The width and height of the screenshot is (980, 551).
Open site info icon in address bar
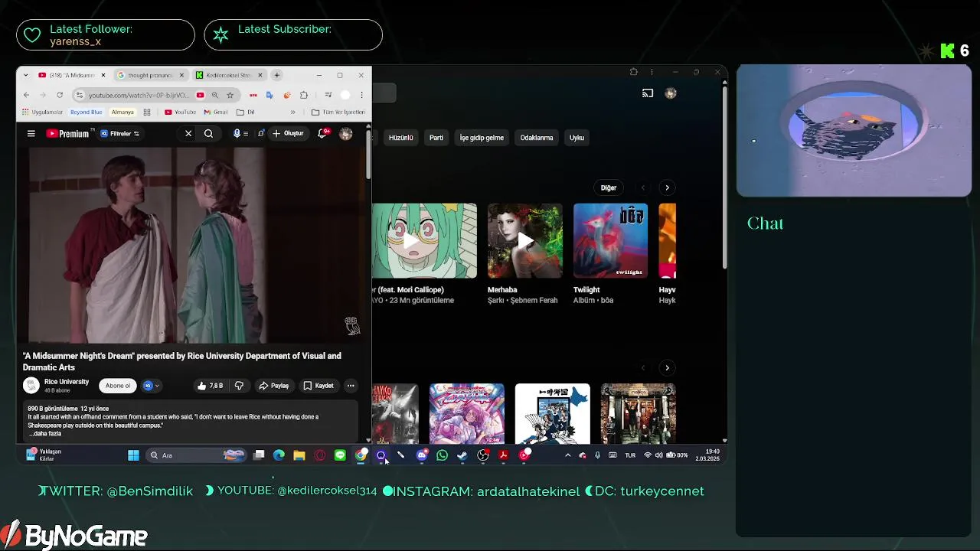pyautogui.click(x=80, y=95)
